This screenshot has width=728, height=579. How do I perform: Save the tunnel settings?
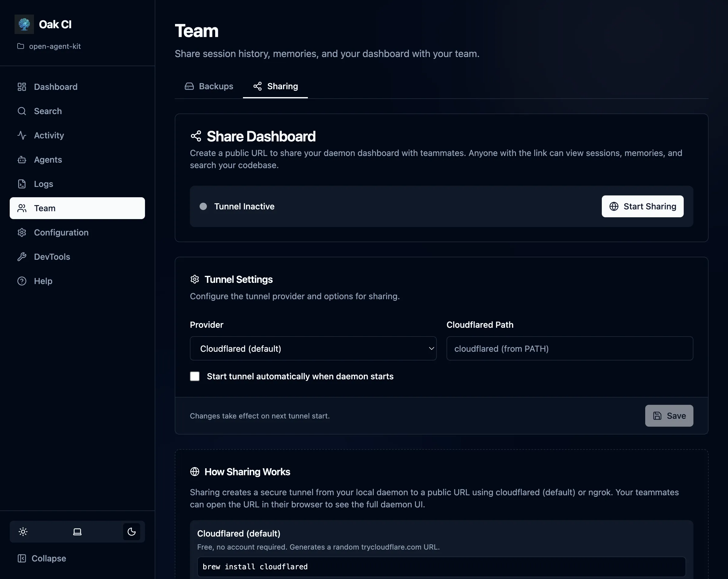pyautogui.click(x=669, y=416)
